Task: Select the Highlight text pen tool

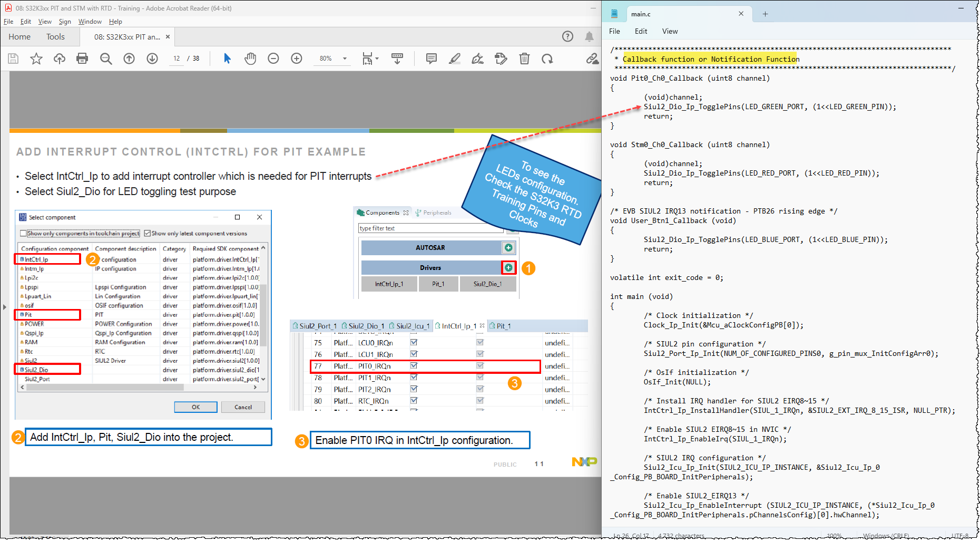Action: coord(455,59)
